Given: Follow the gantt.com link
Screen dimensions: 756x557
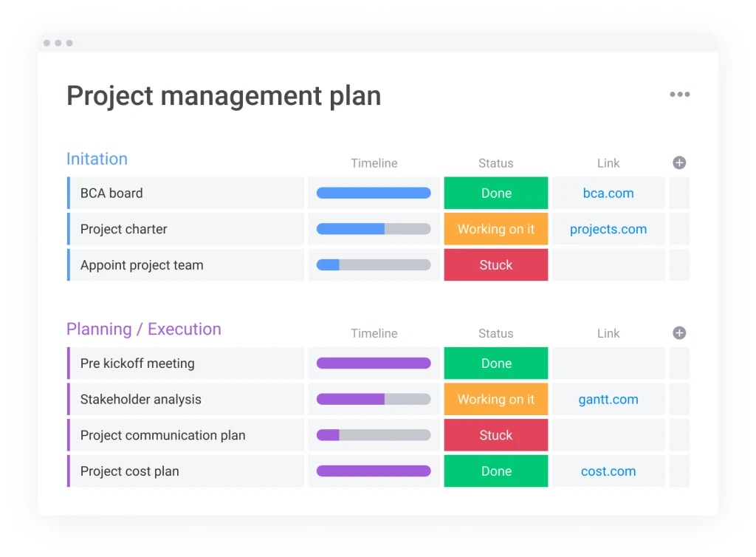Looking at the screenshot, I should [608, 400].
